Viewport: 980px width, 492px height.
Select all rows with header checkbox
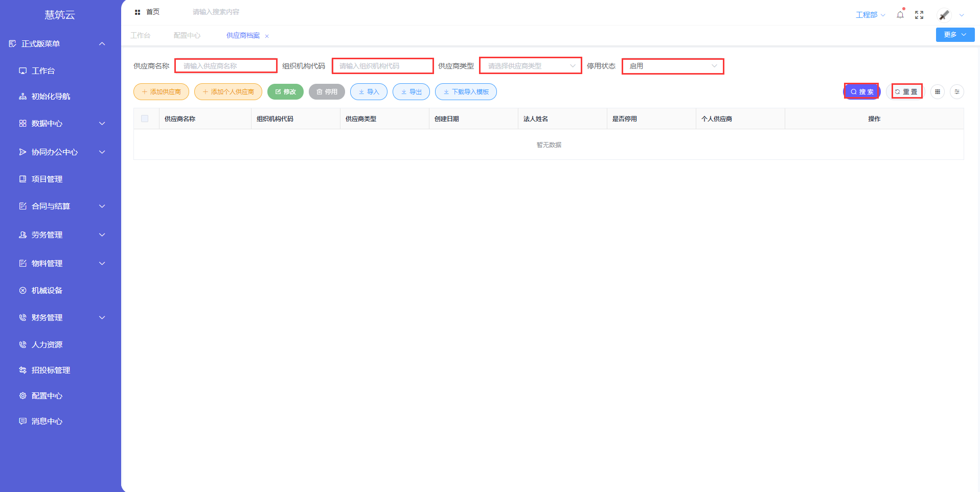[145, 119]
